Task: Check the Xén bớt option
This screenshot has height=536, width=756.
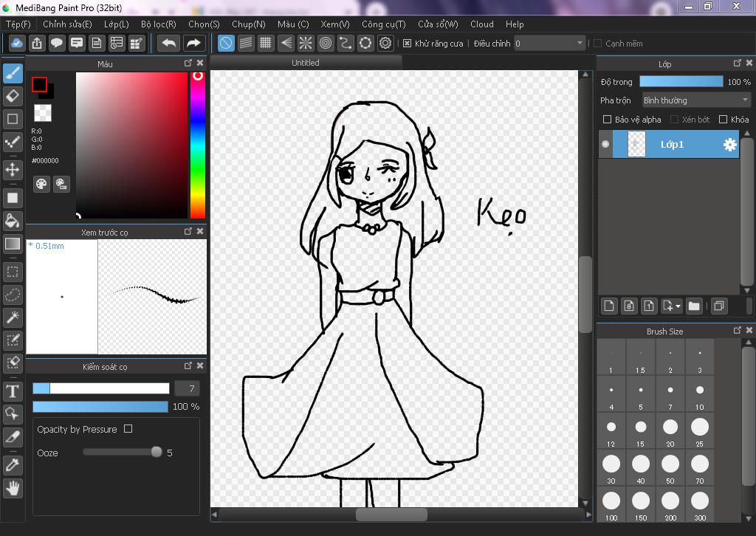Action: [675, 119]
